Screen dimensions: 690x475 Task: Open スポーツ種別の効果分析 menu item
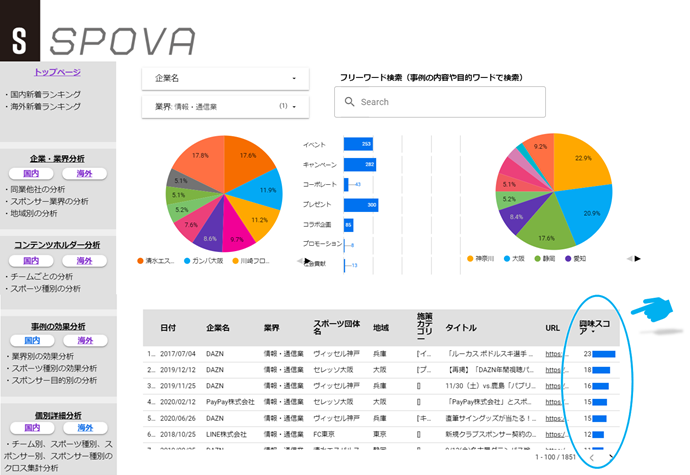coord(54,368)
